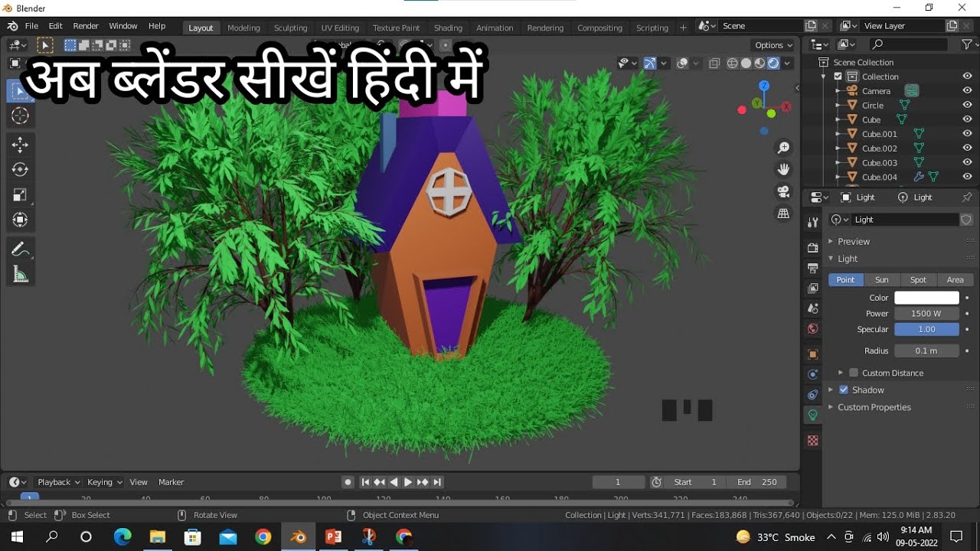Click the hand pan view gizmo
The image size is (980, 551).
point(783,169)
